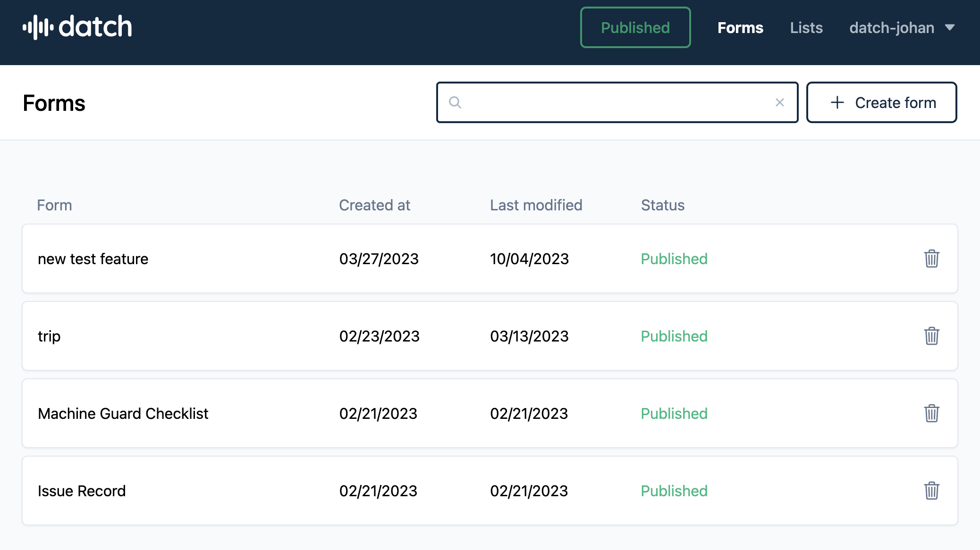Open Machine Guard Checklist form
This screenshot has width=980, height=550.
[123, 414]
